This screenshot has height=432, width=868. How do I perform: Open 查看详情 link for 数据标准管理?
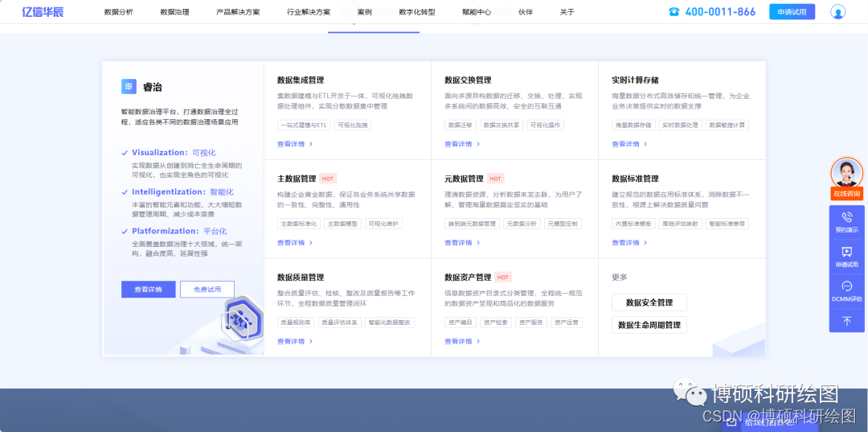click(x=625, y=243)
